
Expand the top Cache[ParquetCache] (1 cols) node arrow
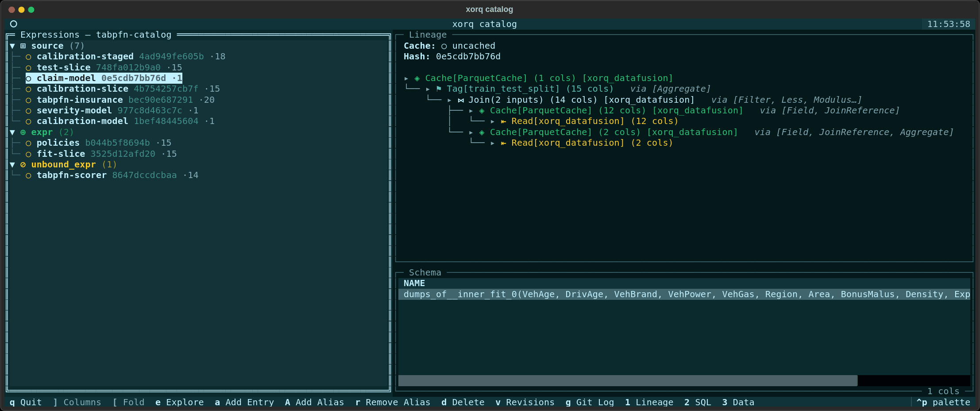[406, 78]
